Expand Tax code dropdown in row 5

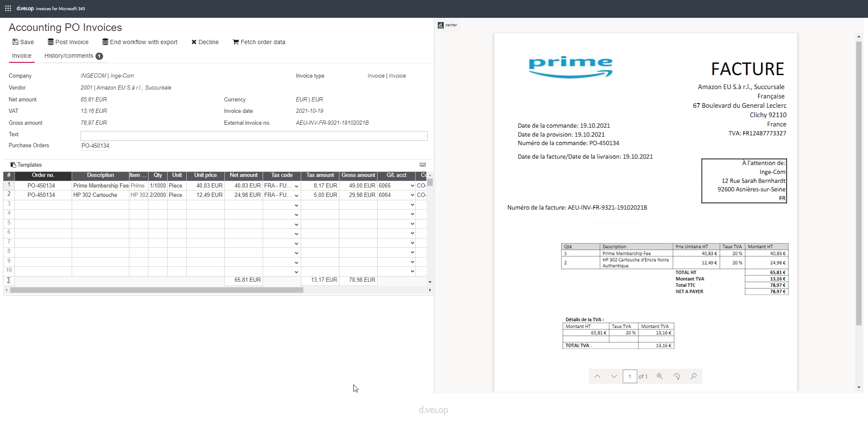(296, 224)
